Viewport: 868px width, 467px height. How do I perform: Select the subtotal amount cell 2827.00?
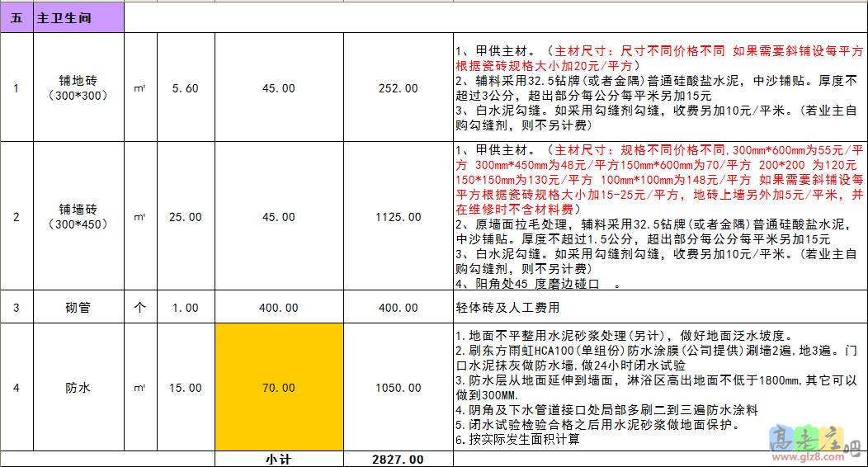coord(398,459)
